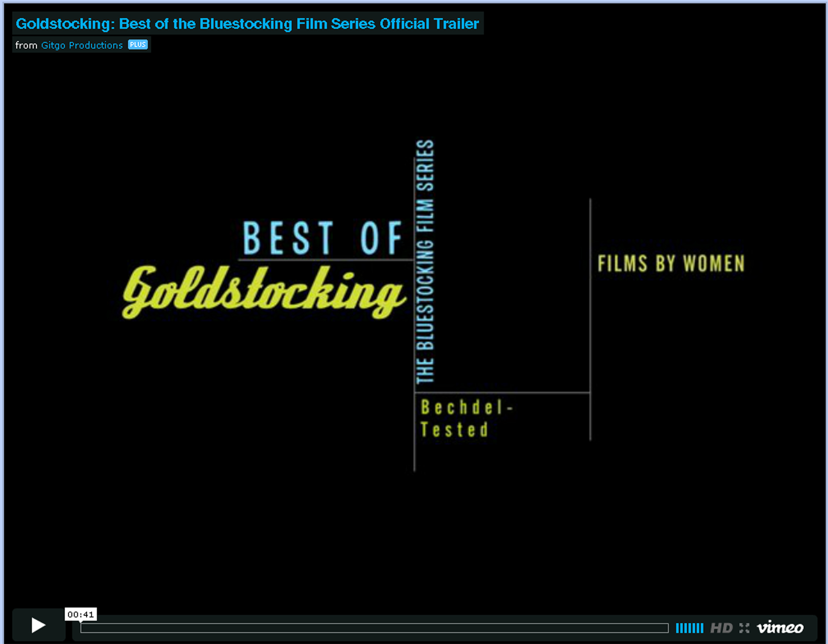Set volume to the last bar
Image resolution: width=828 pixels, height=644 pixels.
[702, 628]
